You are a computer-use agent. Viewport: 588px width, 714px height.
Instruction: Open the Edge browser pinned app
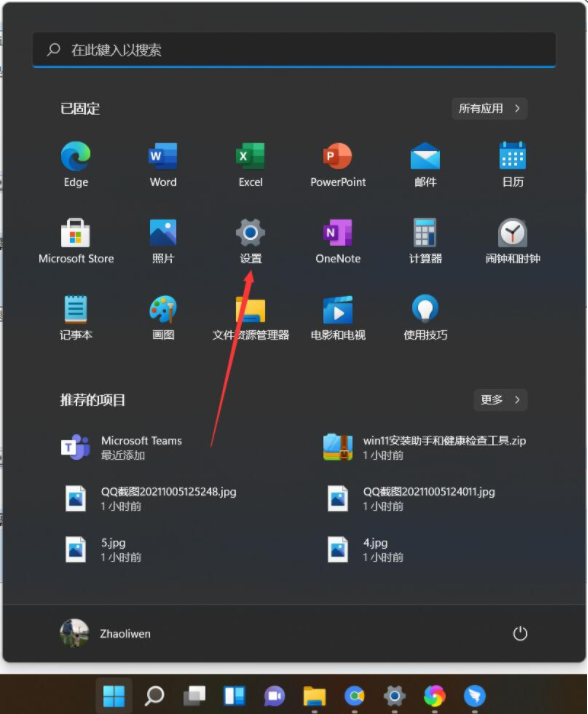click(x=76, y=165)
